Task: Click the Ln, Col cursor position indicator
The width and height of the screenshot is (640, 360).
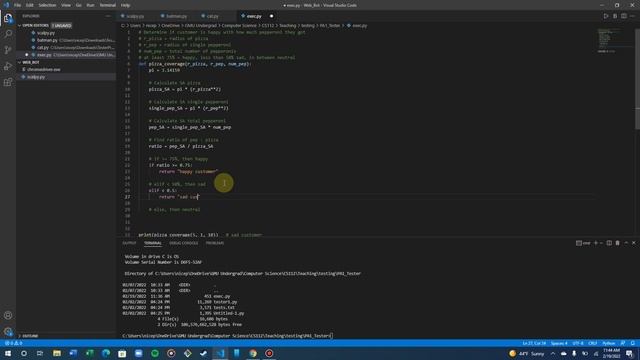Action: point(534,343)
